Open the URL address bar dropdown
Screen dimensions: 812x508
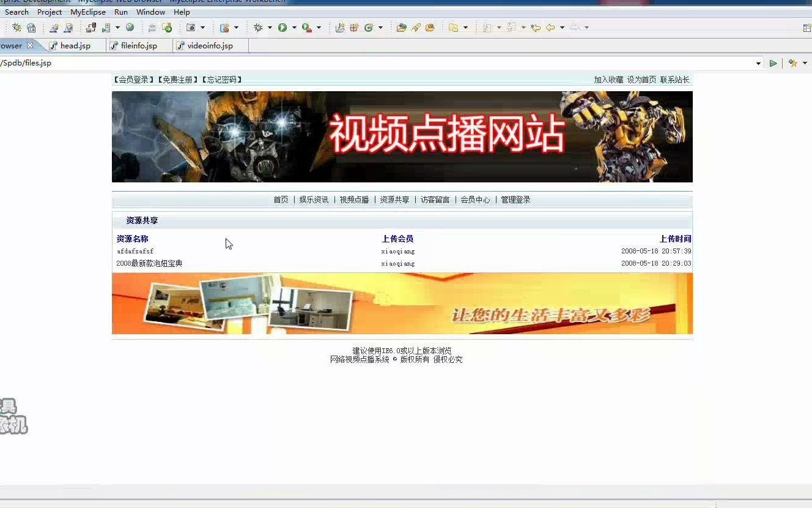[x=758, y=63]
